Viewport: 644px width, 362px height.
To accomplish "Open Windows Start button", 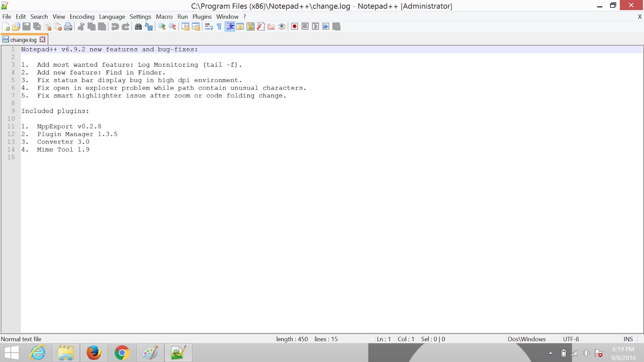I will pos(12,353).
